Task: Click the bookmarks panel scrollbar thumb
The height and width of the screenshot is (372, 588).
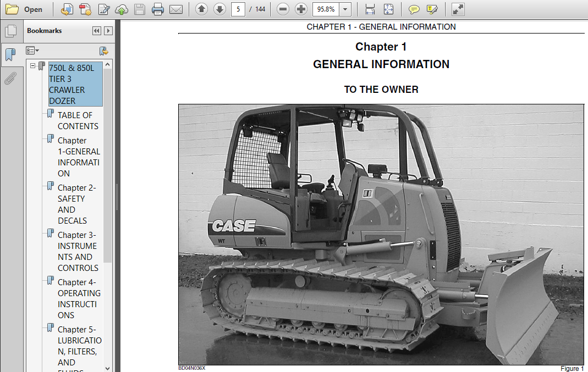Action: (108, 165)
